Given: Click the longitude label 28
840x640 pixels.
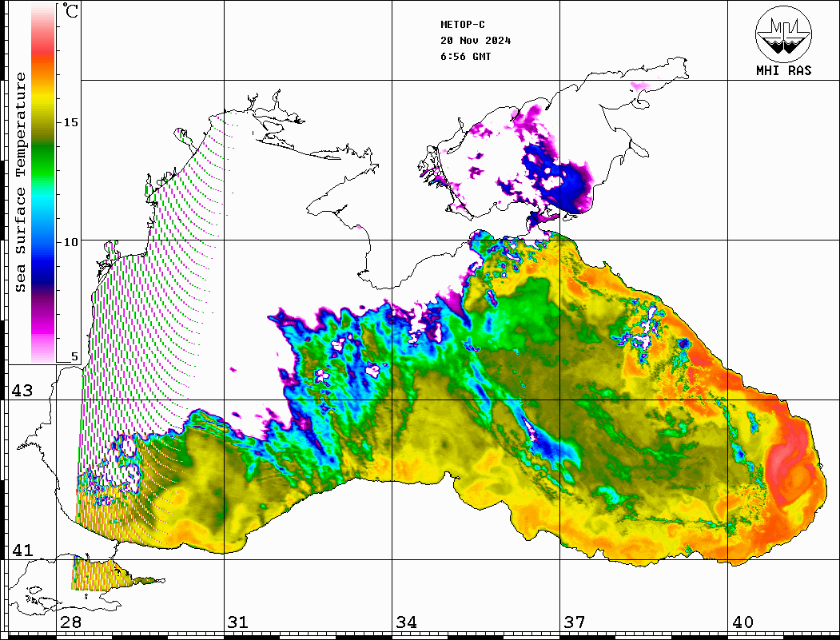Looking at the screenshot, I should pyautogui.click(x=70, y=622).
